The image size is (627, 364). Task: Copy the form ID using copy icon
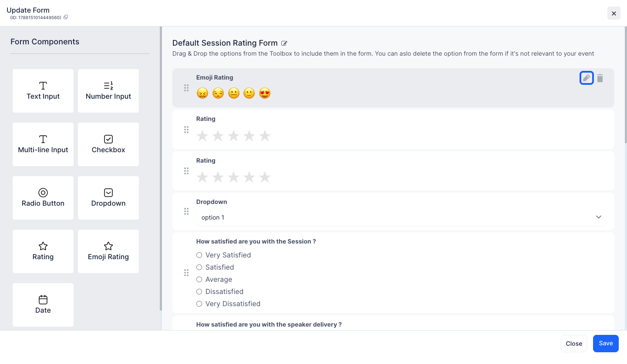[x=66, y=17]
